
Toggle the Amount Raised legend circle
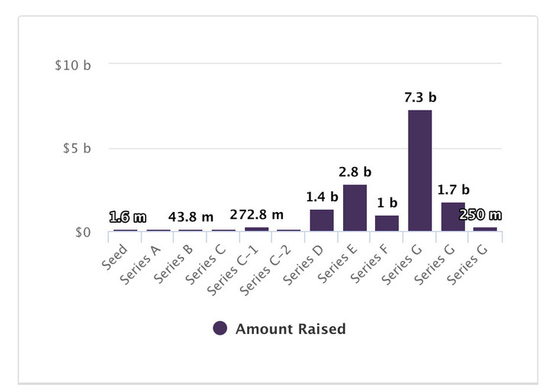(x=220, y=328)
